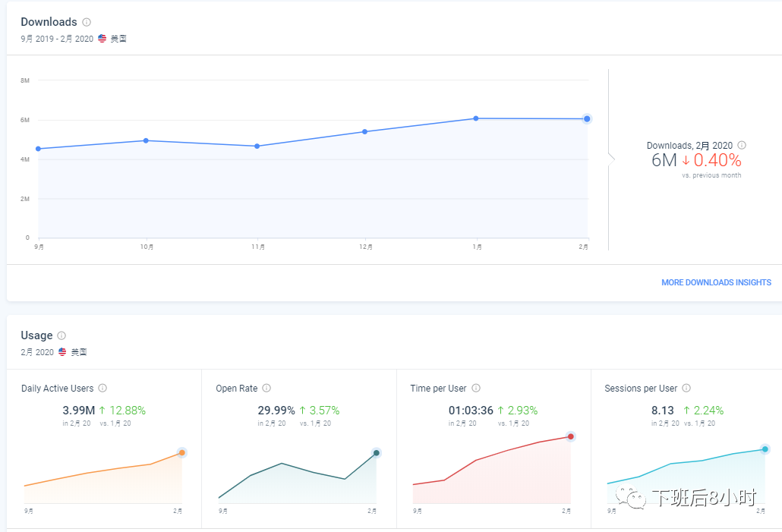Click the Time per User info icon
The width and height of the screenshot is (782, 532).
pos(475,388)
